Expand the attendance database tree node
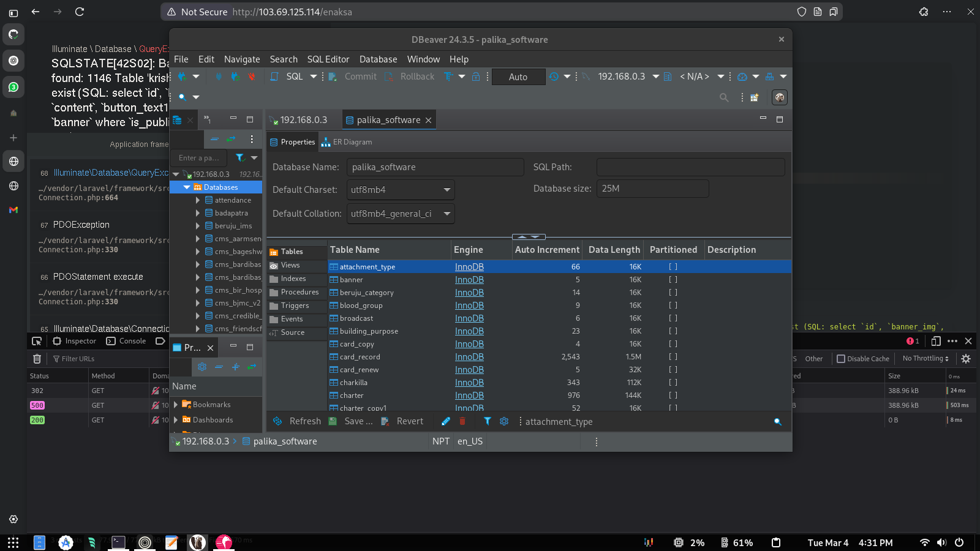This screenshot has width=980, height=551. click(x=197, y=200)
